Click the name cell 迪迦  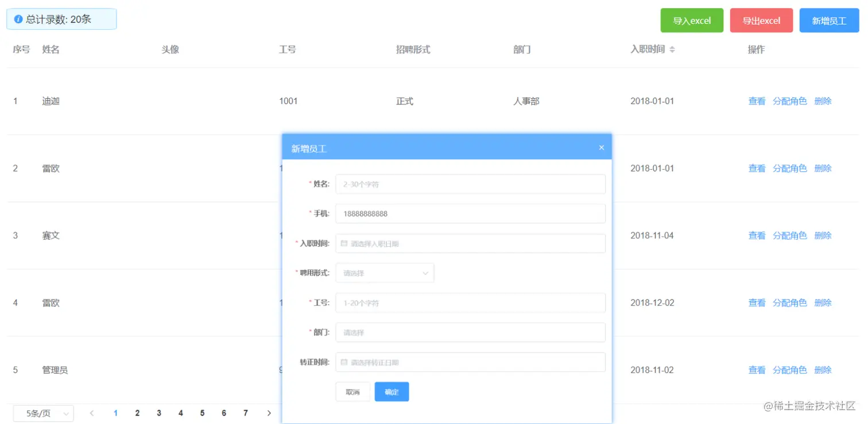click(x=51, y=101)
